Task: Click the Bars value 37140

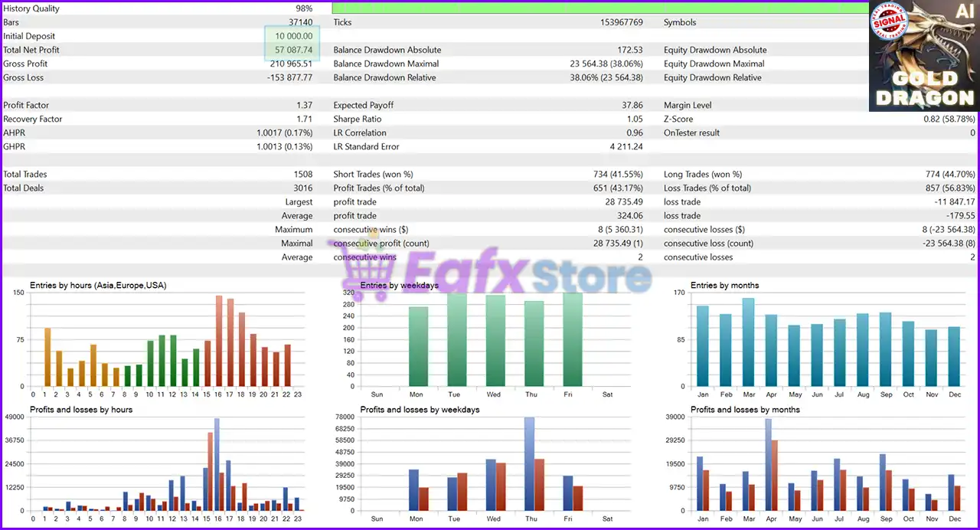Action: (300, 22)
